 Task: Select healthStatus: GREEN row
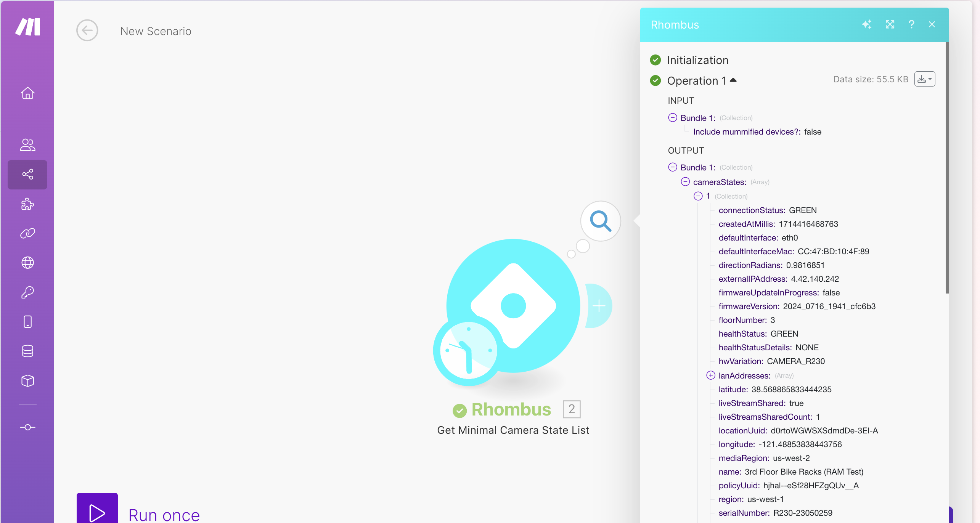pyautogui.click(x=758, y=334)
